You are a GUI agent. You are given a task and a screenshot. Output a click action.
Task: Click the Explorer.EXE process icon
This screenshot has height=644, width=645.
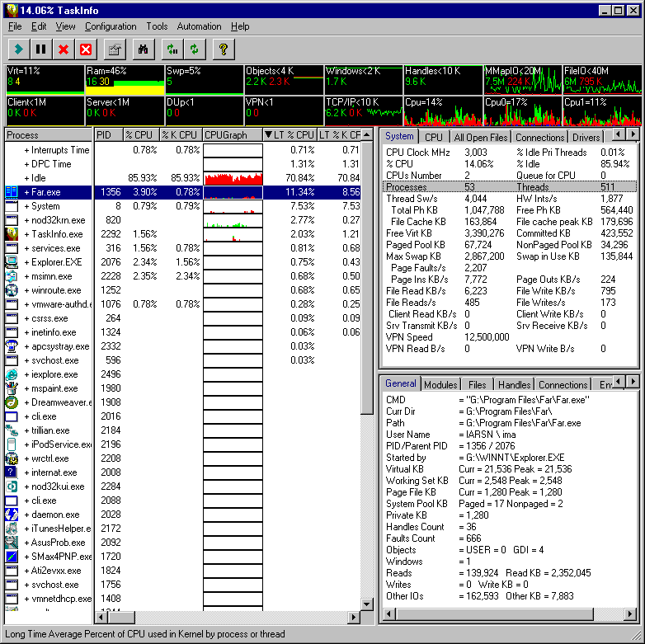pos(12,262)
